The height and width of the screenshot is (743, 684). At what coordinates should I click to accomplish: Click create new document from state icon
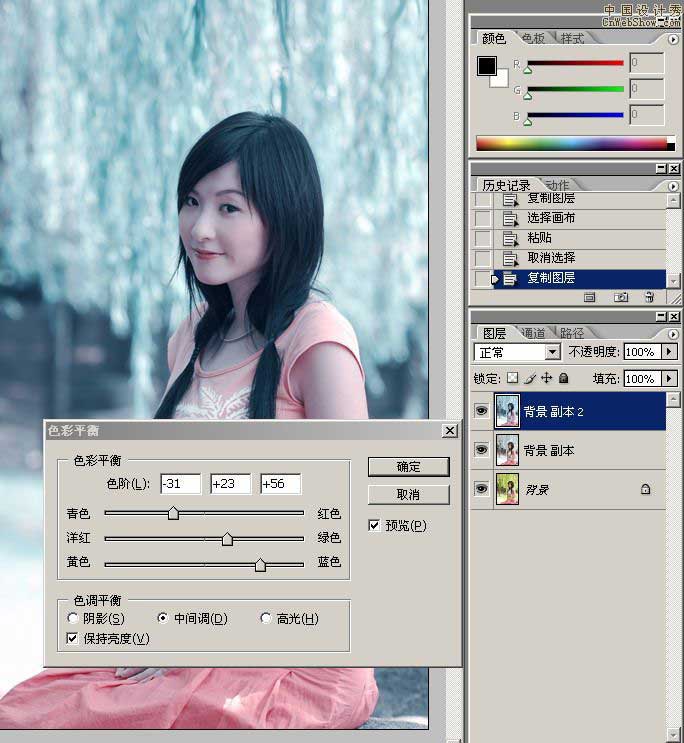click(x=590, y=297)
